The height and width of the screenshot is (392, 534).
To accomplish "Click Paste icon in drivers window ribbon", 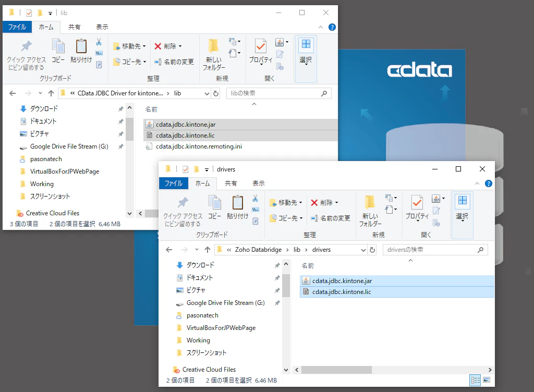I will click(x=237, y=207).
